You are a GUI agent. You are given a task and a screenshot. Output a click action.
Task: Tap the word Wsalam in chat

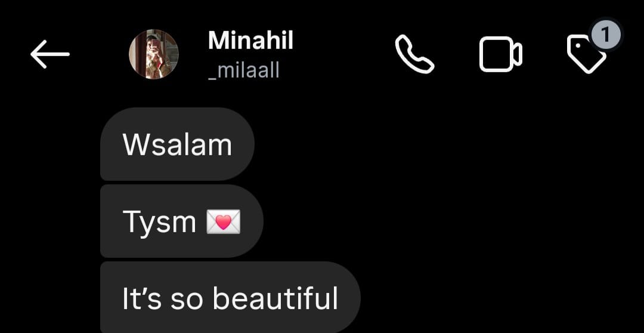(178, 144)
